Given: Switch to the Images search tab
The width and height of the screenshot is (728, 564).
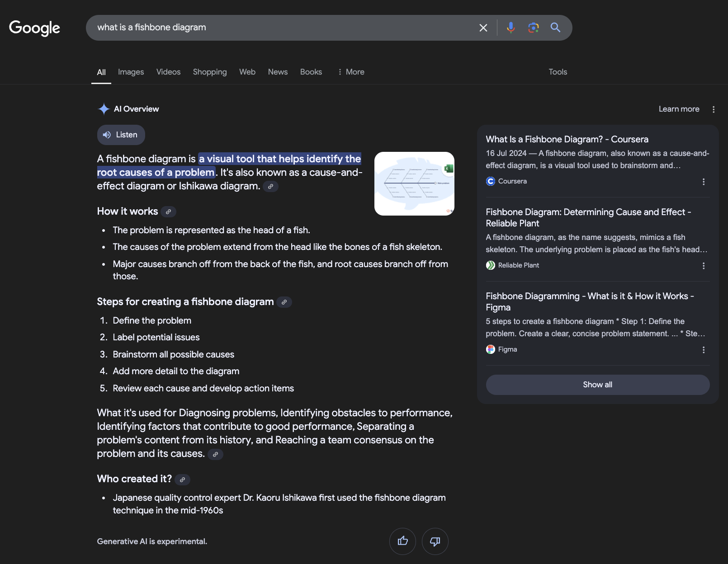Looking at the screenshot, I should coord(131,72).
